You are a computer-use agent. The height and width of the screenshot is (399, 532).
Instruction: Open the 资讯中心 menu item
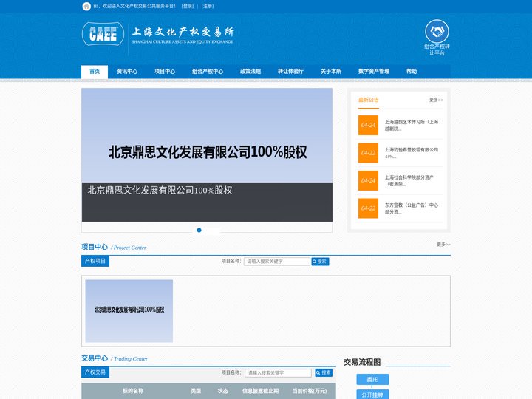point(127,72)
